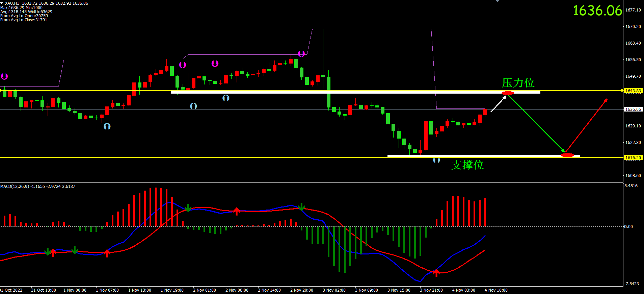Select green down arrow on MACD near 2 Nov 01:00
This screenshot has width=644, height=294.
click(x=188, y=208)
